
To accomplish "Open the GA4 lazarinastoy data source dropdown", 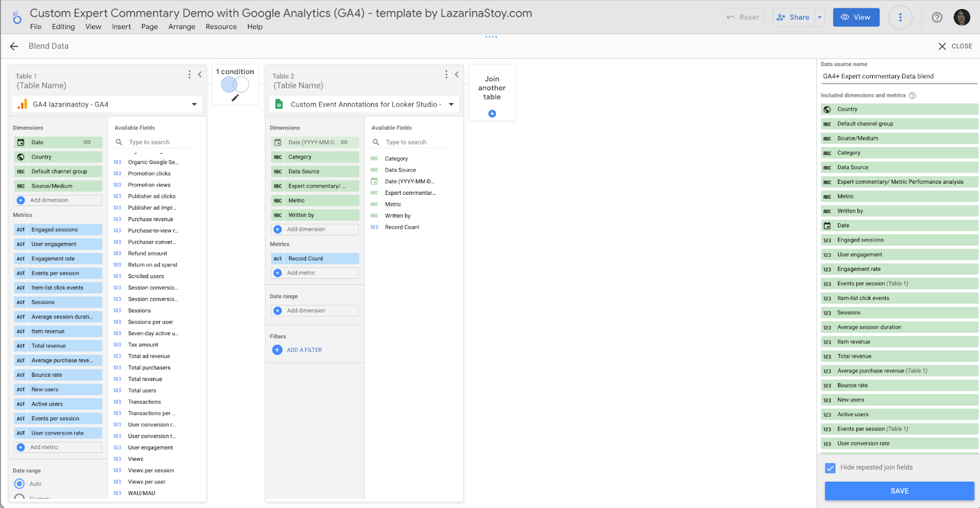I will tap(107, 104).
